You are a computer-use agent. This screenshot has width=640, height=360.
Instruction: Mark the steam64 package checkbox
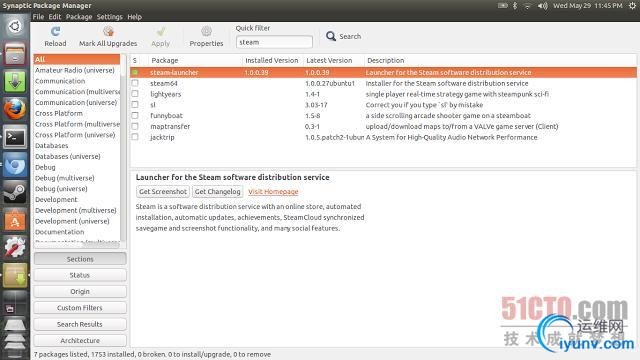(x=135, y=83)
